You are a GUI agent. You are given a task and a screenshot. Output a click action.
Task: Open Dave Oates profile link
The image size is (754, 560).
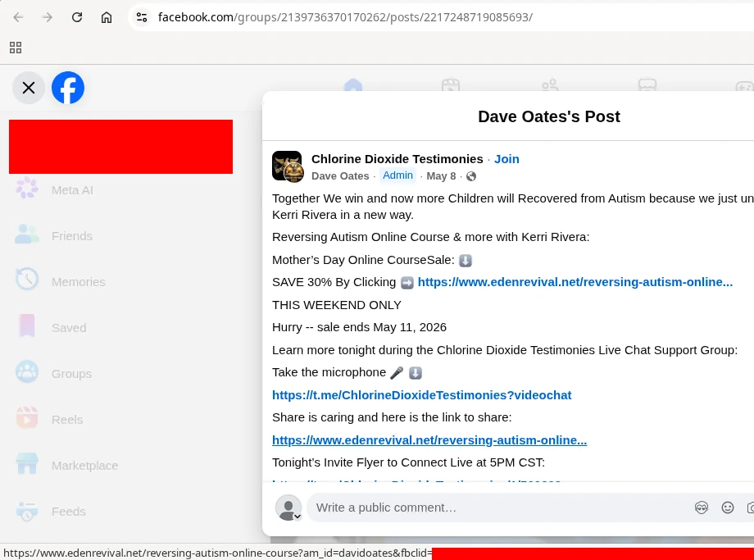click(340, 176)
